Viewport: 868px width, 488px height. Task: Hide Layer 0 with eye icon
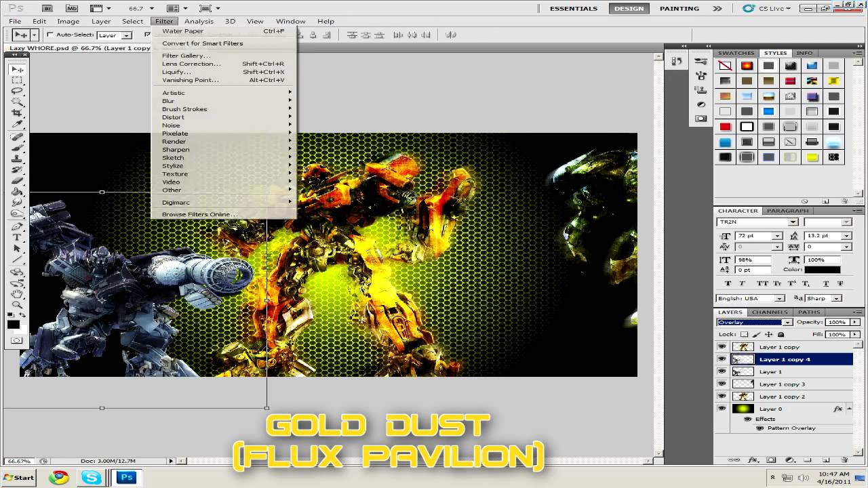(x=722, y=409)
